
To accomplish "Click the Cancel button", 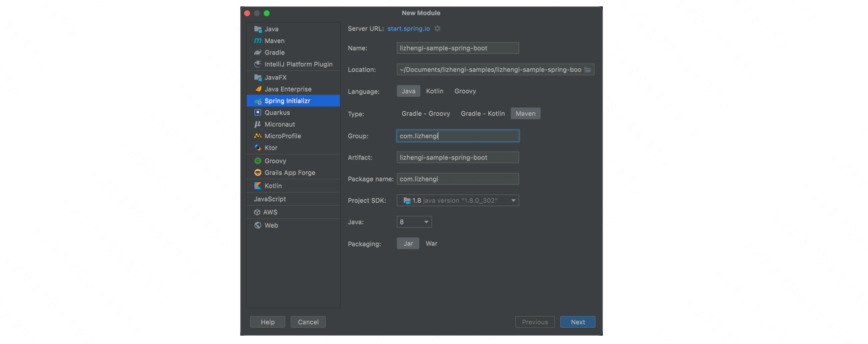I will click(308, 322).
